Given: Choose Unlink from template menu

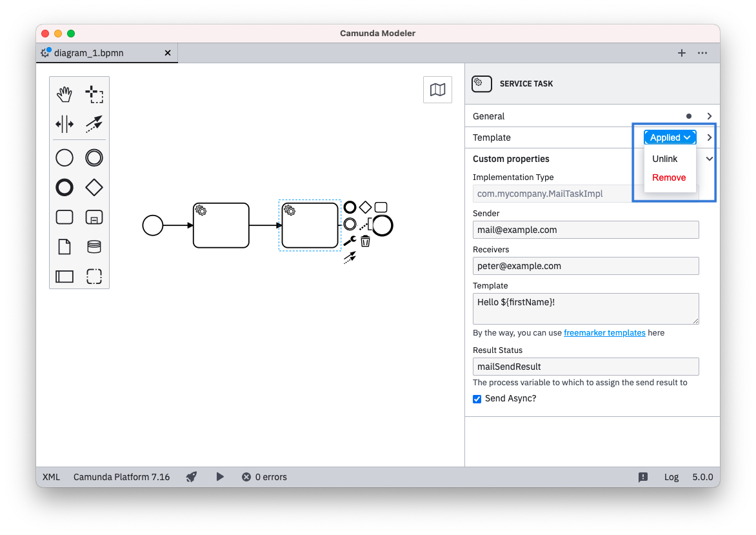Looking at the screenshot, I should [x=665, y=159].
